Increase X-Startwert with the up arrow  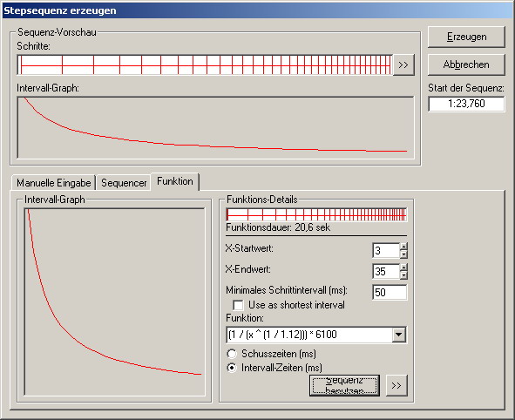coord(403,247)
